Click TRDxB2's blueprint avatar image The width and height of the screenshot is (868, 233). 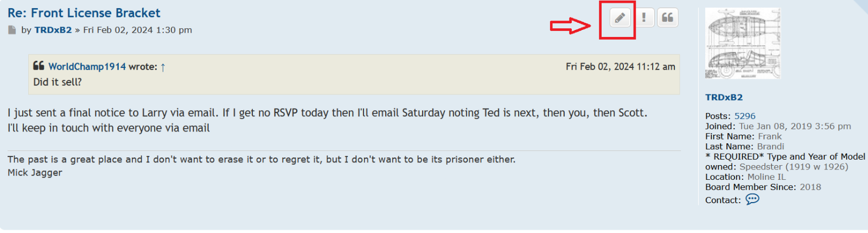[742, 43]
